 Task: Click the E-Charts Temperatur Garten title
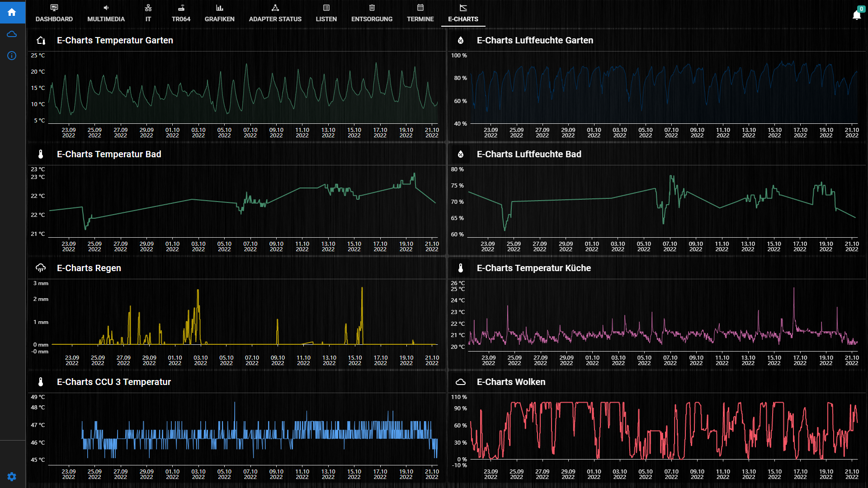pyautogui.click(x=115, y=41)
